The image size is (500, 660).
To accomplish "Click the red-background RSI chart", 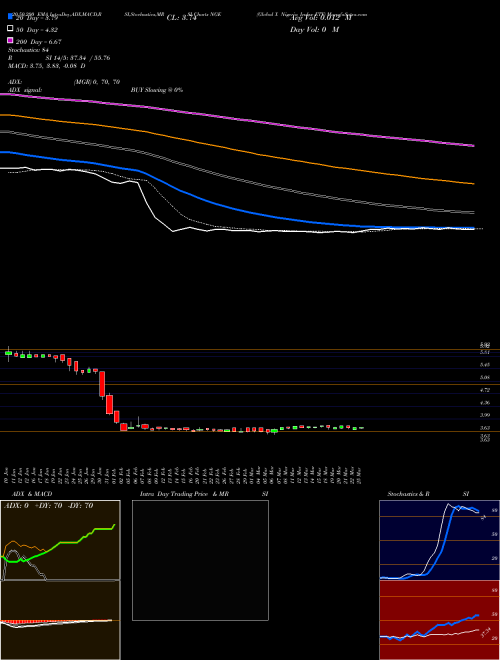I will pos(439,620).
